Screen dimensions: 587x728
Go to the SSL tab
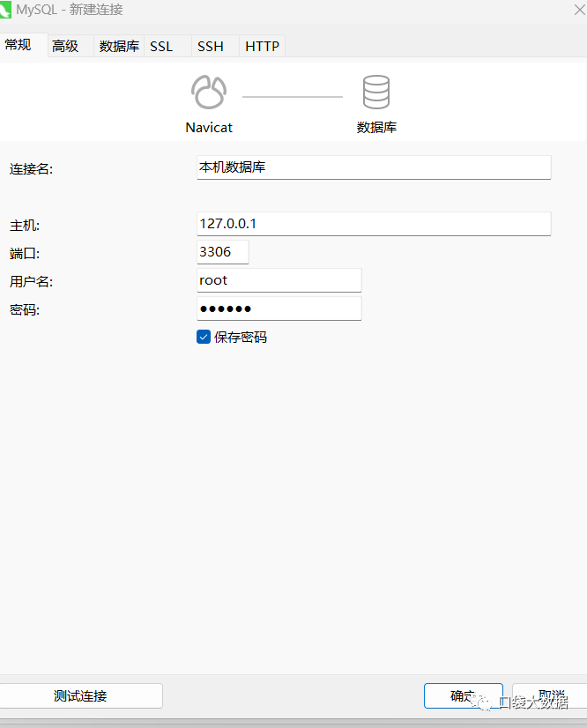click(161, 47)
